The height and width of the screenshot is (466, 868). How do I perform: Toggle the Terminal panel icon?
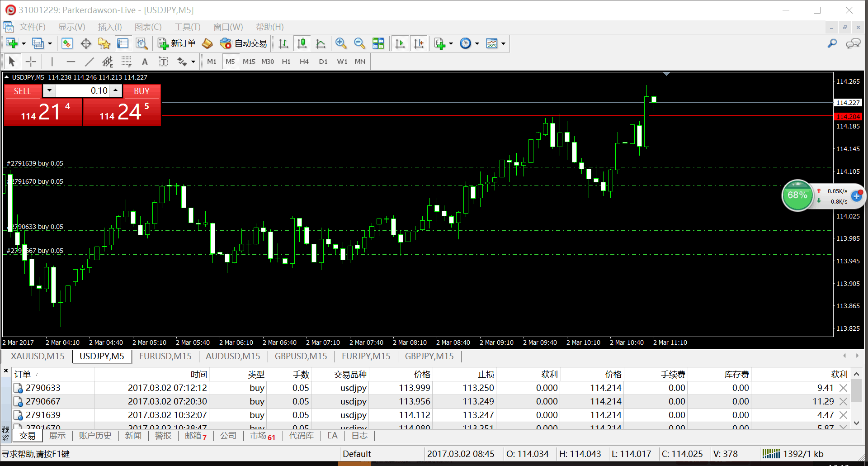click(123, 43)
